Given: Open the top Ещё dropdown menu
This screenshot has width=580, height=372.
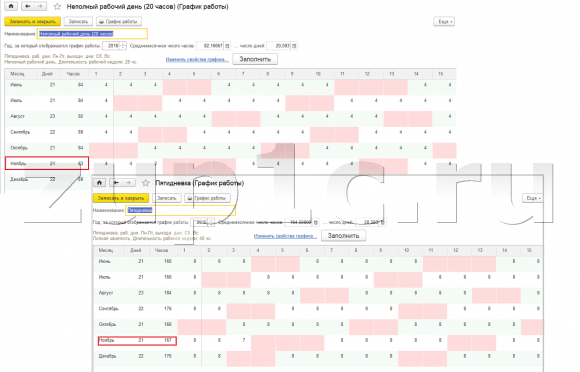Looking at the screenshot, I should point(444,21).
